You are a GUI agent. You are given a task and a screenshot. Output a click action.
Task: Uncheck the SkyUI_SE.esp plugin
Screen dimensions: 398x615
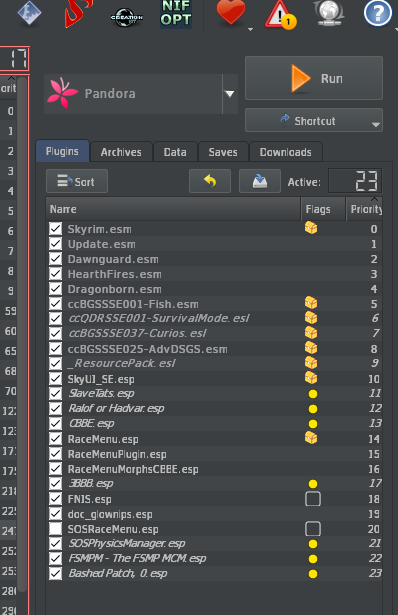point(55,379)
